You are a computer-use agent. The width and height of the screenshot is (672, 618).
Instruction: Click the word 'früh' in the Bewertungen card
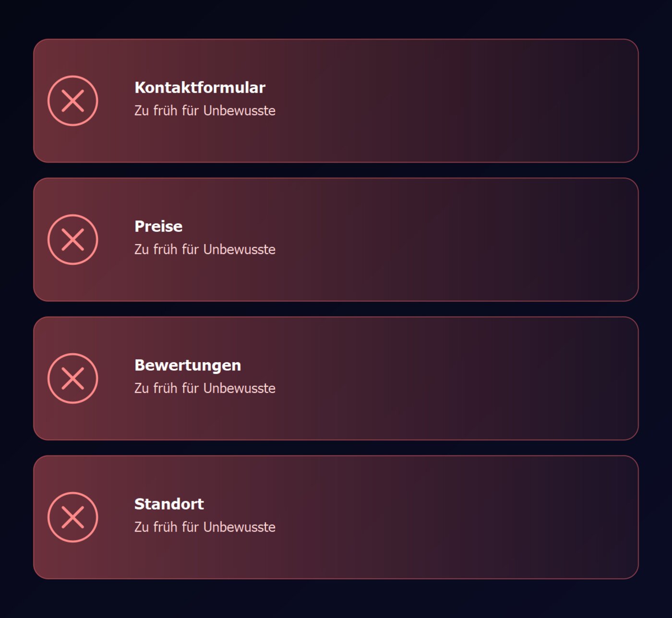point(165,388)
